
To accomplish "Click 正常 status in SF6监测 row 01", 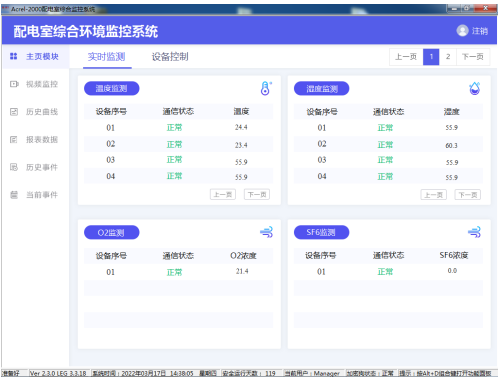I will pos(385,272).
